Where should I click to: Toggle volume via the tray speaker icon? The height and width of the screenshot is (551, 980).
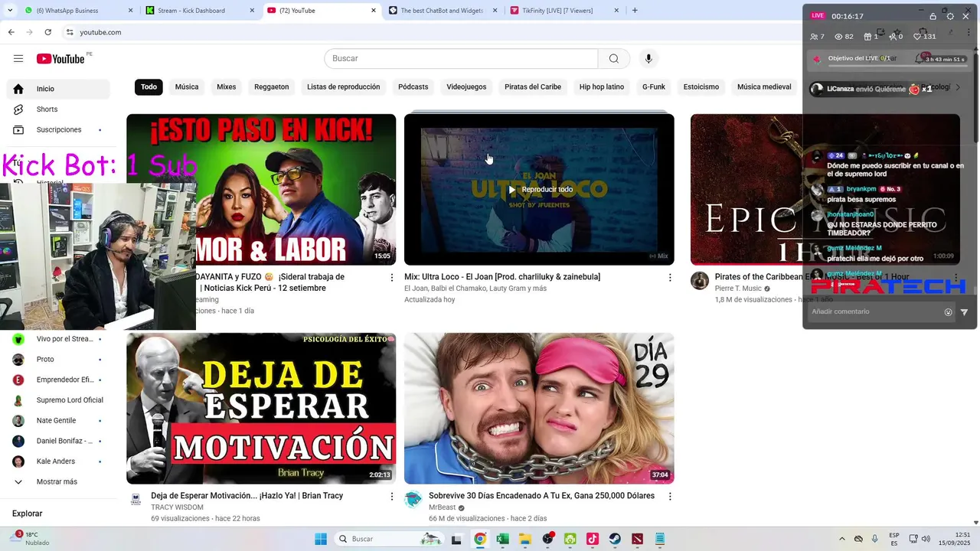pyautogui.click(x=926, y=539)
